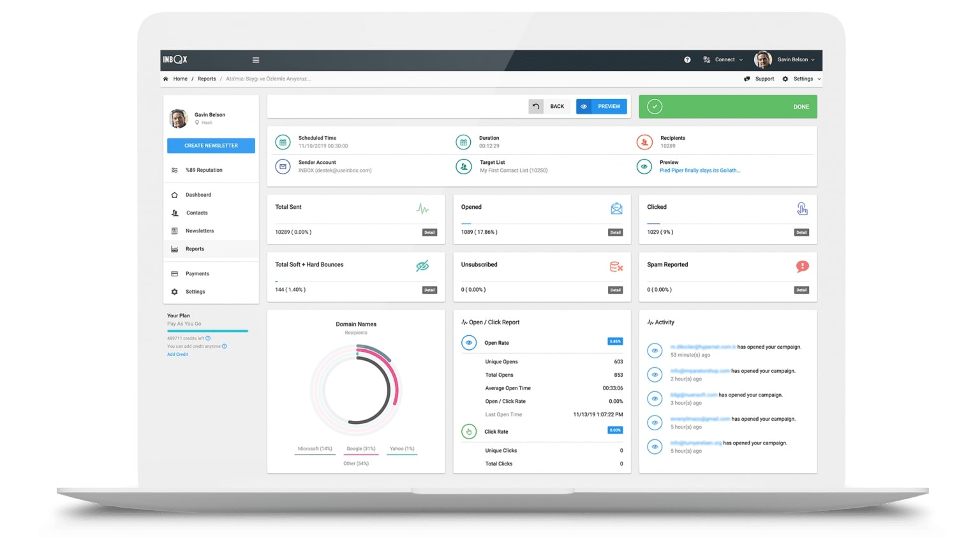The width and height of the screenshot is (980, 544).
Task: Select Reports in sidebar
Action: (x=211, y=249)
